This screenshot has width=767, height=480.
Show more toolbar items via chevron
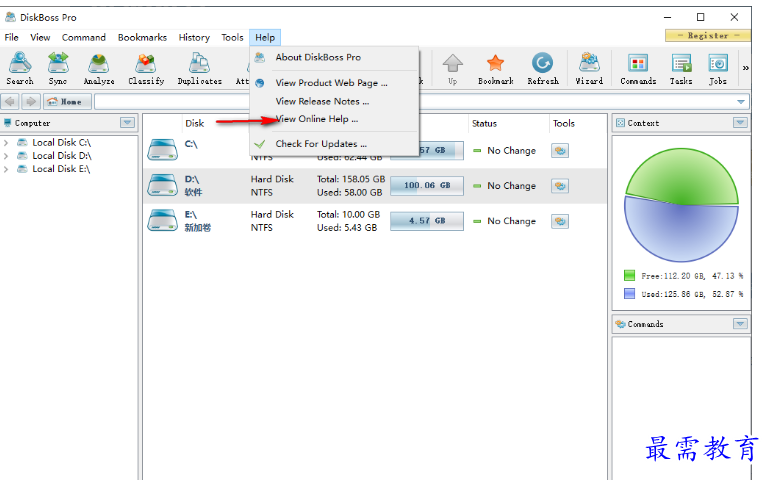coord(745,68)
